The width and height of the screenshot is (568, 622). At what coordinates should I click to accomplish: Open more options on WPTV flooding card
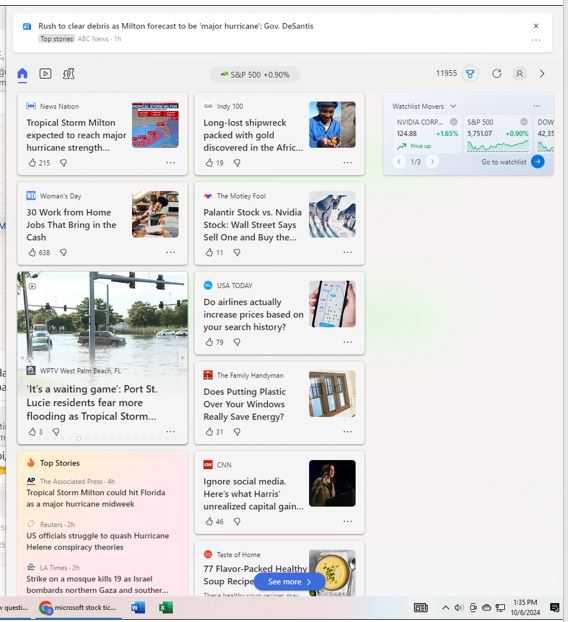click(x=171, y=432)
